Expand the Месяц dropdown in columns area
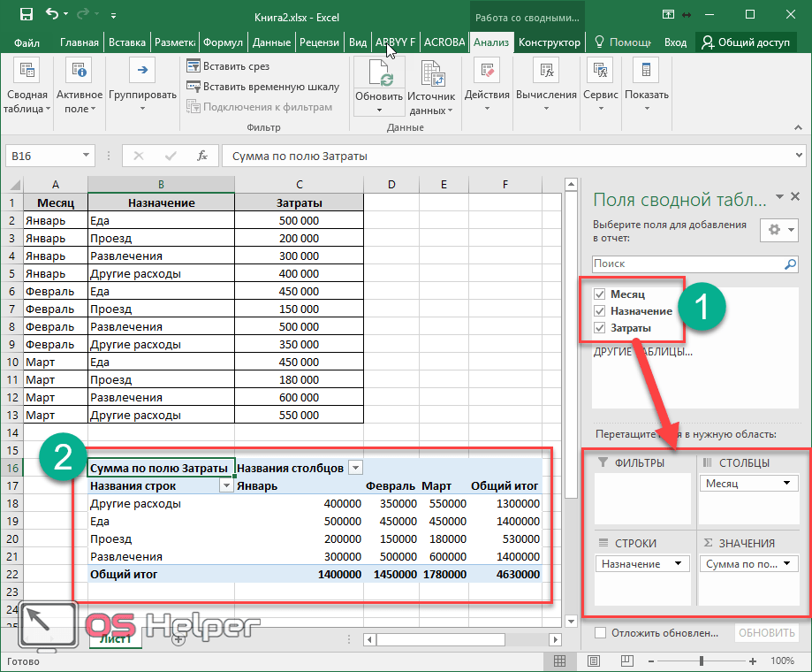 (785, 484)
